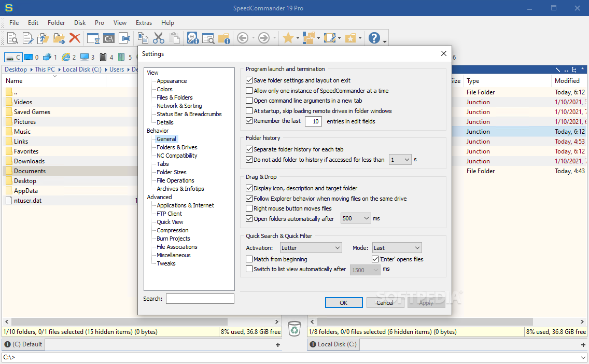Click the window with hourglass toolbar icon

(93, 38)
